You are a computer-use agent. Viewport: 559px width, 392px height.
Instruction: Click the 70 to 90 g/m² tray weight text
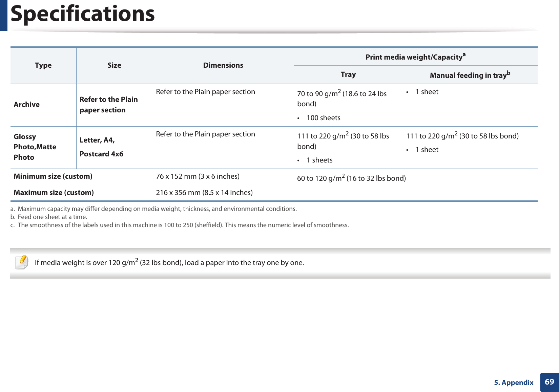point(342,98)
